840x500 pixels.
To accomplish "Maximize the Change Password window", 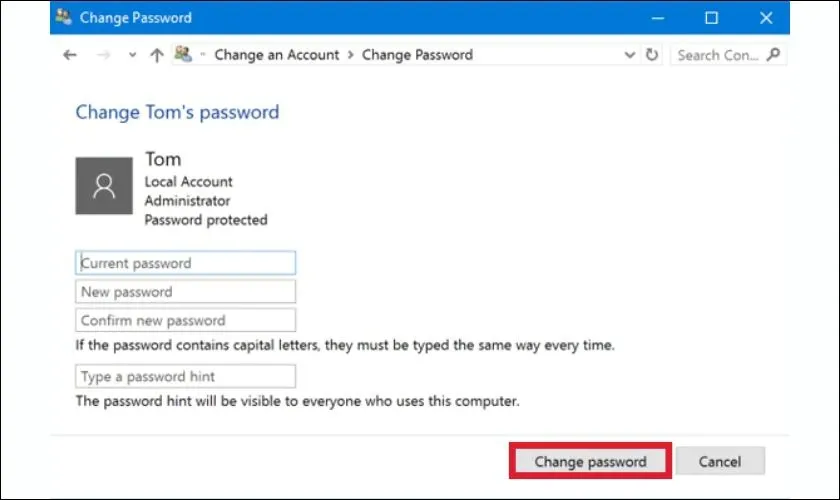I will point(711,17).
